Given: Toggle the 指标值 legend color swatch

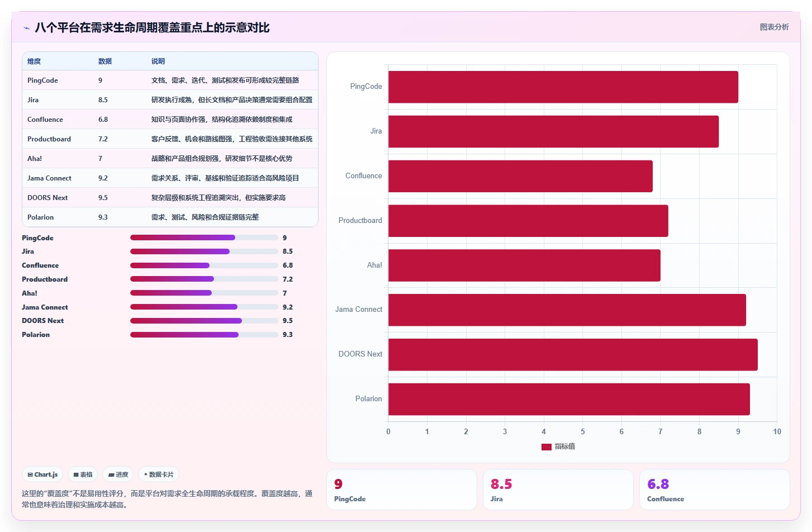Looking at the screenshot, I should pyautogui.click(x=547, y=446).
